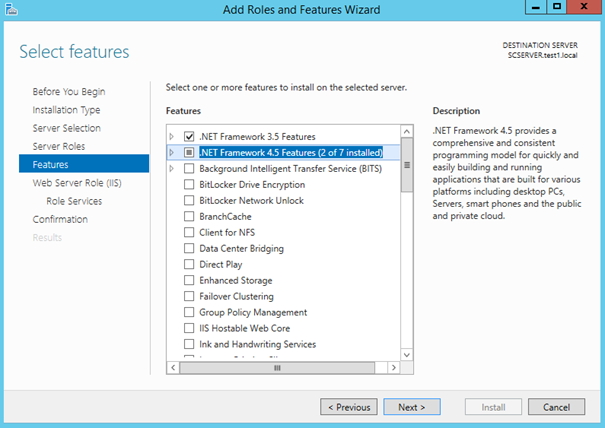Toggle the .NET Framework 4.5 Features checkbox

pos(189,152)
